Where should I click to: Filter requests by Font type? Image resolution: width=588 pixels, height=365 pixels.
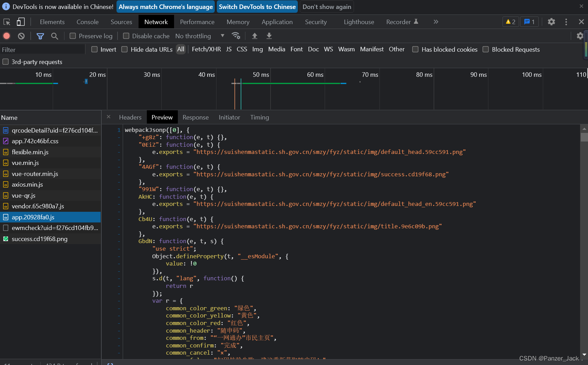coord(296,49)
